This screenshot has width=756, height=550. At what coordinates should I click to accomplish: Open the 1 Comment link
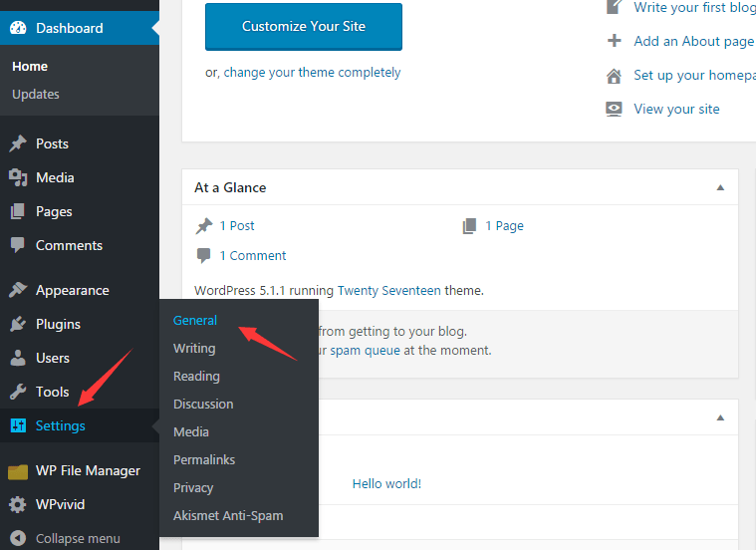(x=253, y=256)
